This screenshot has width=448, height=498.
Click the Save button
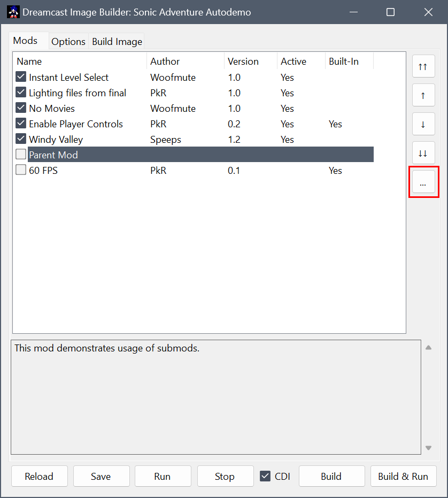click(101, 476)
